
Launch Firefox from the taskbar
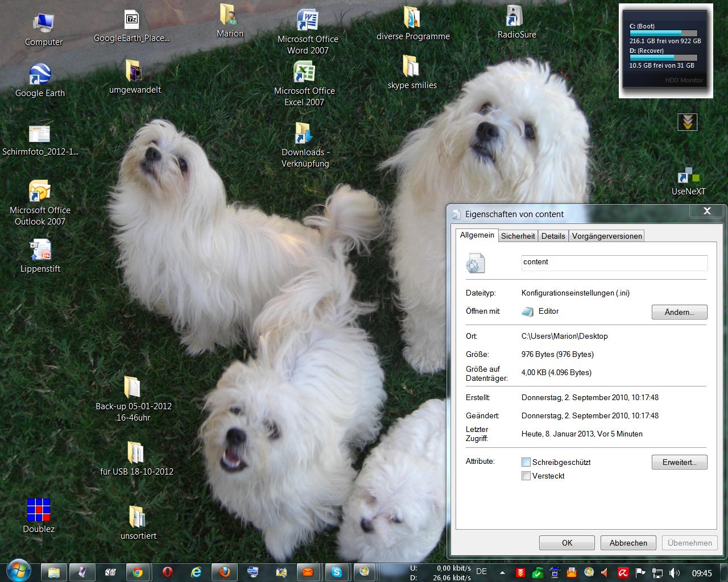tap(225, 572)
